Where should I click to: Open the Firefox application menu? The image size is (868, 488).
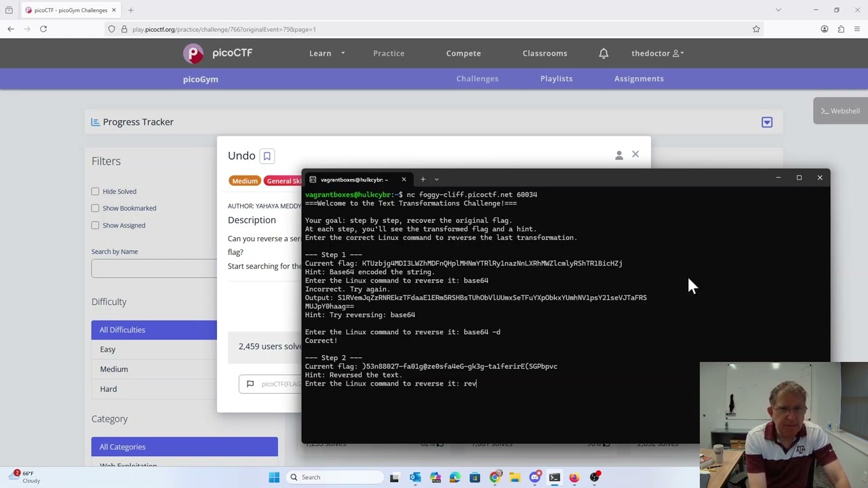pyautogui.click(x=857, y=29)
